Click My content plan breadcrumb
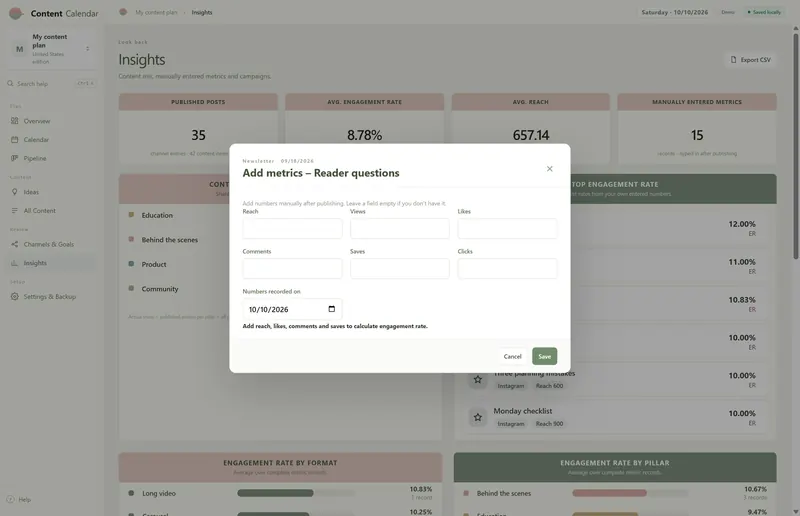This screenshot has height=516, width=800. [156, 12]
